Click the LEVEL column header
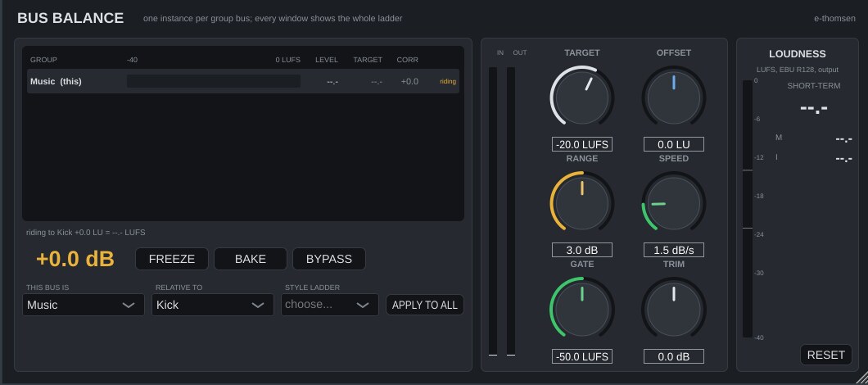This screenshot has width=868, height=385. click(327, 60)
